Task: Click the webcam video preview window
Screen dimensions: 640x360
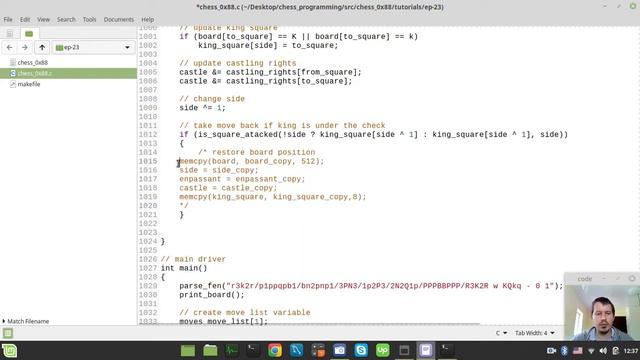Action: (x=602, y=312)
